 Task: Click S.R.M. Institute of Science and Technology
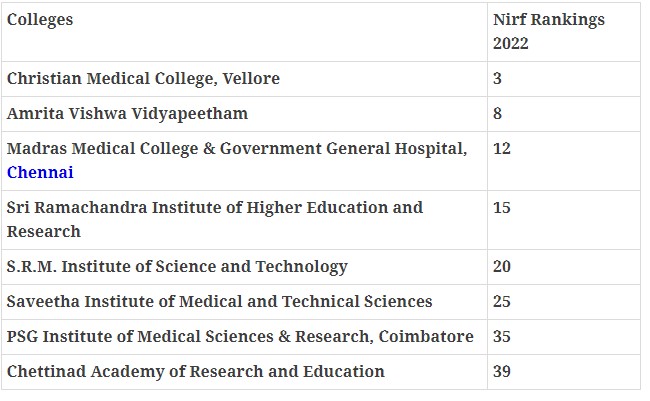click(x=177, y=266)
